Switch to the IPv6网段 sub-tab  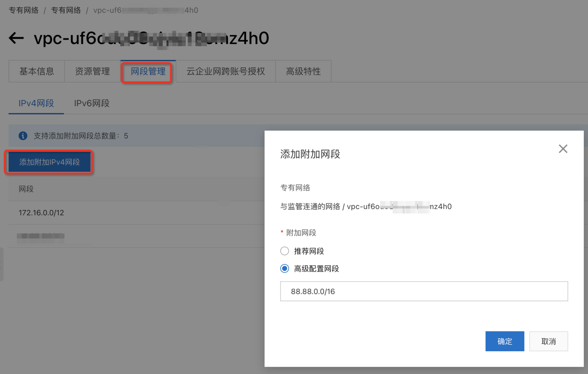pyautogui.click(x=92, y=103)
